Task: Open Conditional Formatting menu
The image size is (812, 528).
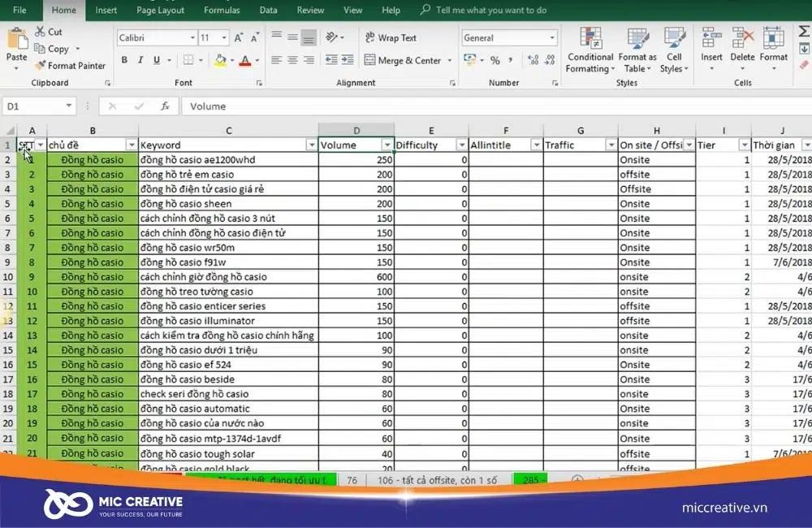Action: coord(590,50)
